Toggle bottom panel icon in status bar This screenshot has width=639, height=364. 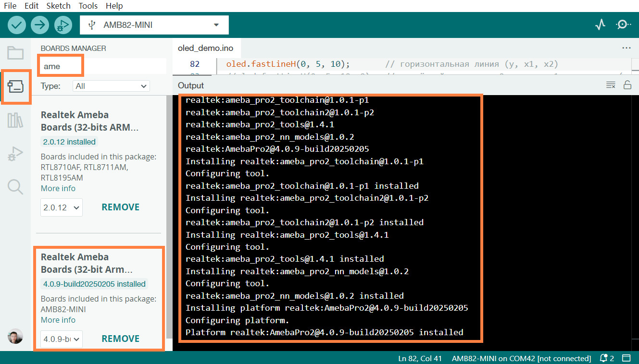626,358
